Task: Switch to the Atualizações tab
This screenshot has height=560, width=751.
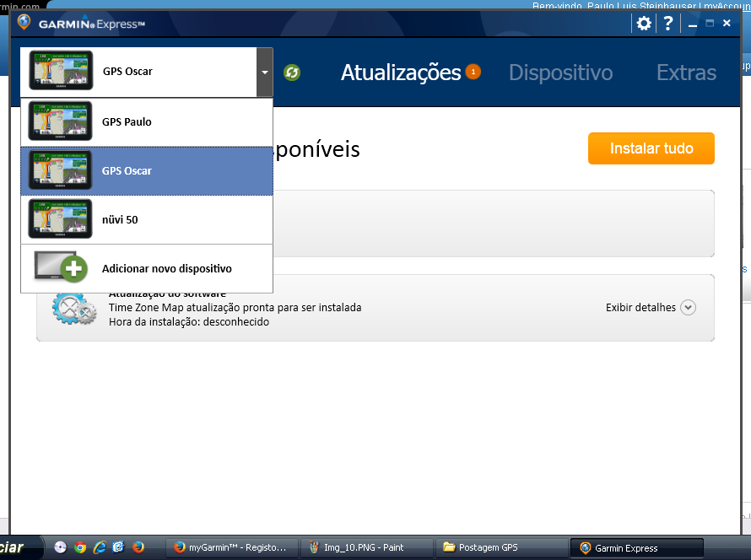Action: click(x=401, y=73)
